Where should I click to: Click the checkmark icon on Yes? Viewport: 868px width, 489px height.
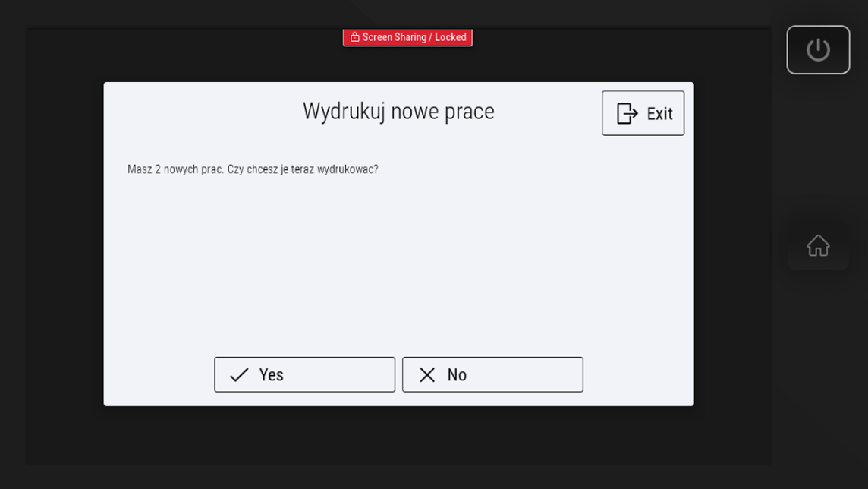pos(239,375)
